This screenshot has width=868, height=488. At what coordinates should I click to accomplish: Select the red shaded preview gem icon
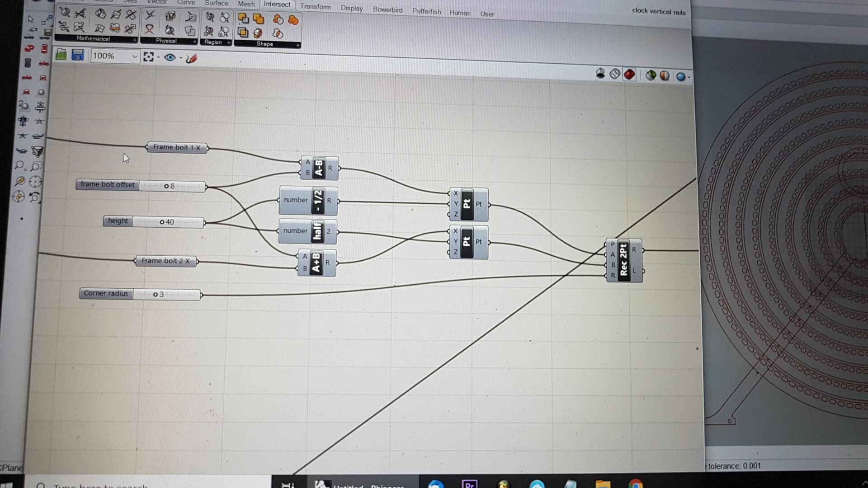pos(629,74)
